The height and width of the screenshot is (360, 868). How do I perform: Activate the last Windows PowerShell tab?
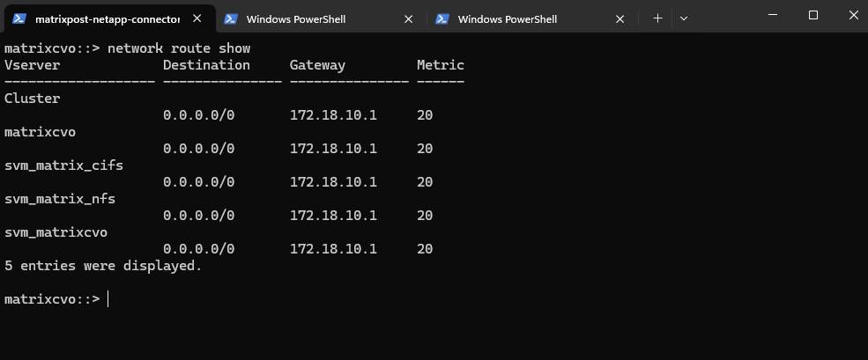click(520, 18)
